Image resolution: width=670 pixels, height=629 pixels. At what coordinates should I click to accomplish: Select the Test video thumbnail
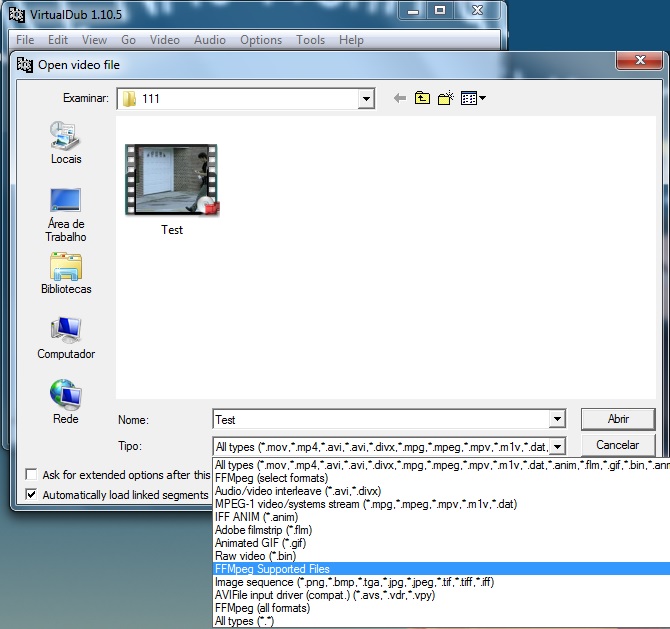pyautogui.click(x=172, y=179)
